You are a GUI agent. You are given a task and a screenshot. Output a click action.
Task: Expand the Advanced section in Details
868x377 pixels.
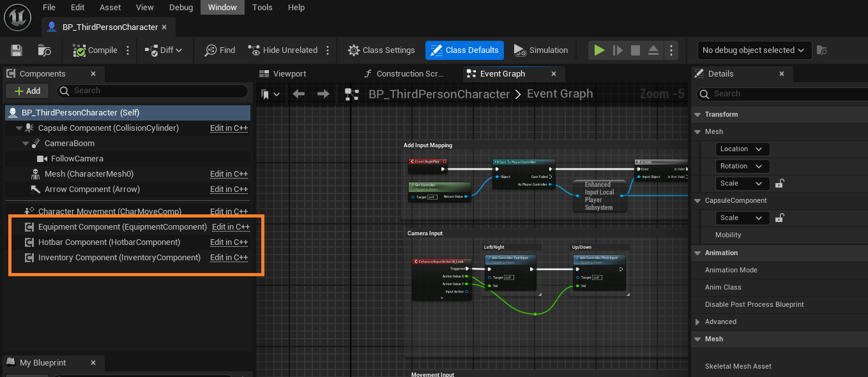click(x=697, y=322)
